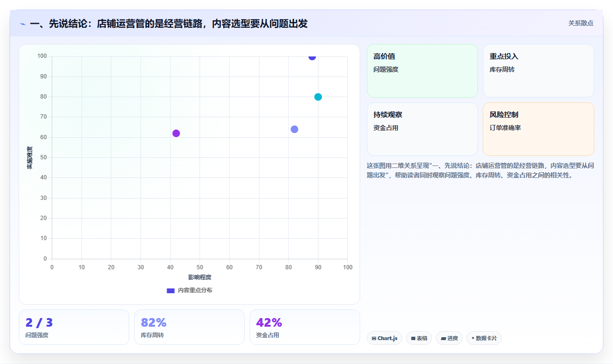Click the 数据卡片 tag chip
This screenshot has height=364, width=613.
(x=484, y=338)
